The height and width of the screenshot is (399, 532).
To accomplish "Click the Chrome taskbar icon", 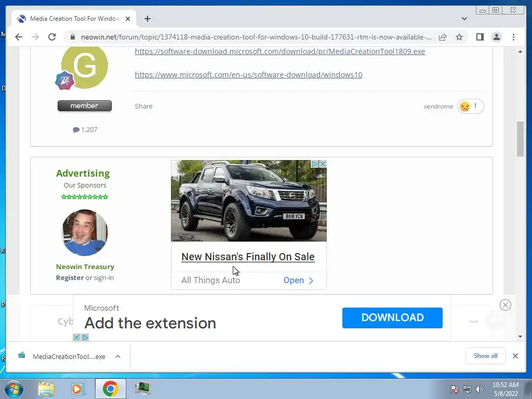I will pos(110,389).
